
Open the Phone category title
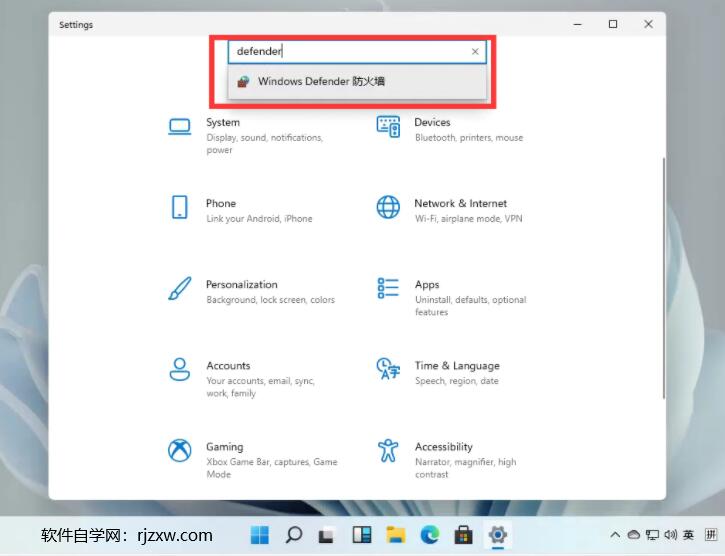pos(221,203)
